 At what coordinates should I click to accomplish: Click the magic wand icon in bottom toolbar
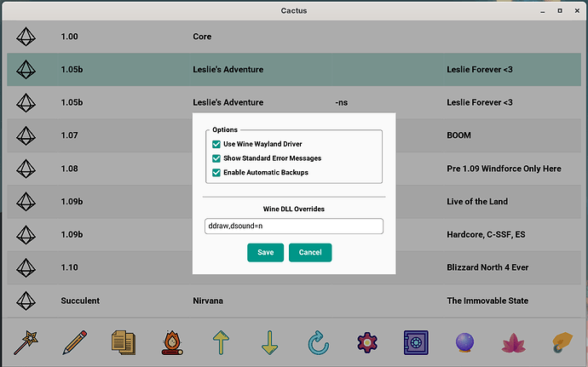[x=26, y=342]
